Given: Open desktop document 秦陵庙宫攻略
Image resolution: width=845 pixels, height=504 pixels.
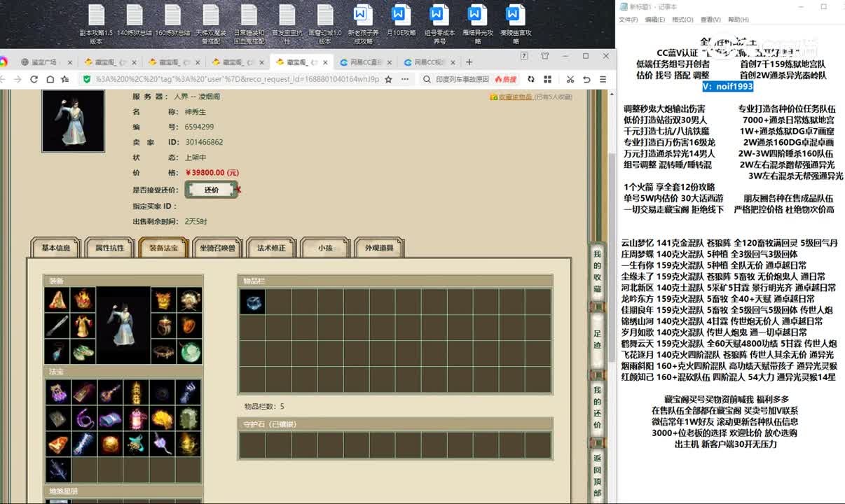Looking at the screenshot, I should tap(516, 25).
